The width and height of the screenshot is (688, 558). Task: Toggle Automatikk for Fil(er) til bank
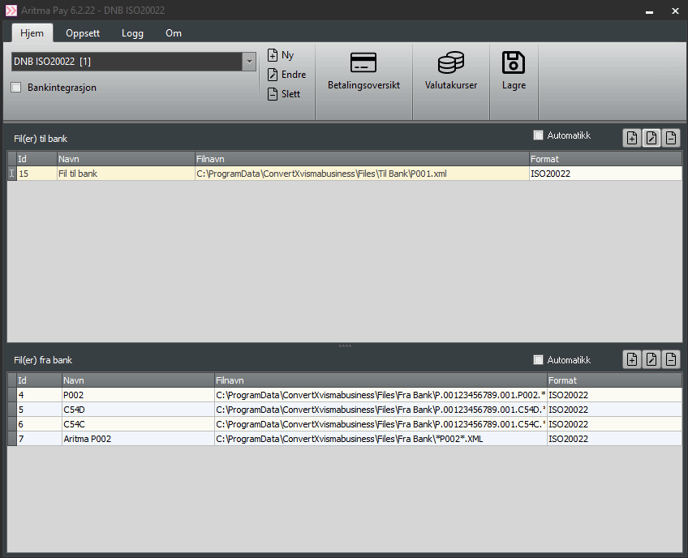538,136
